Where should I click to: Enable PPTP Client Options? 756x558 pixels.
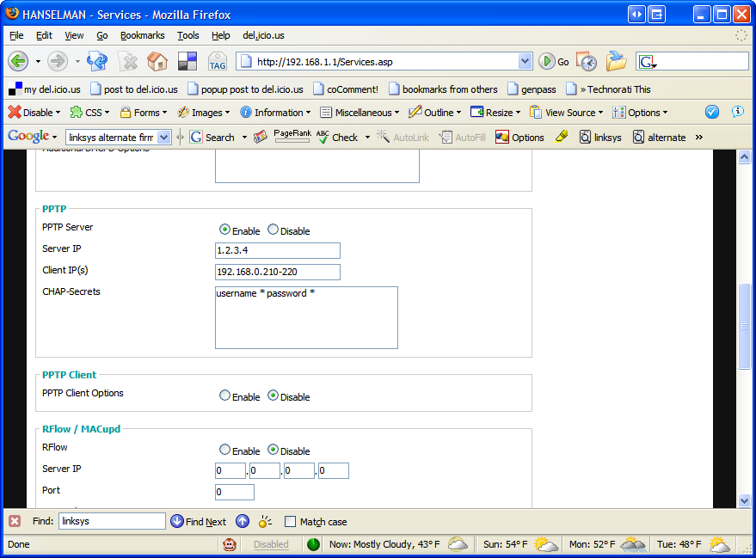coord(224,396)
